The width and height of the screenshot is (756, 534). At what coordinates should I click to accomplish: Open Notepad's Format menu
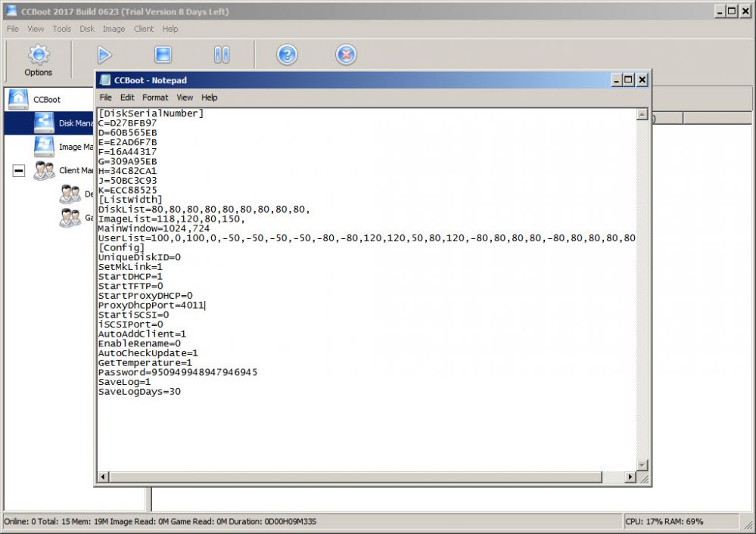[155, 97]
